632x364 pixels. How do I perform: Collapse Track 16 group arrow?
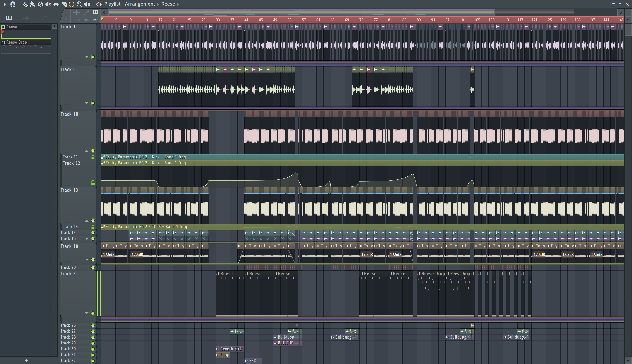tap(87, 239)
